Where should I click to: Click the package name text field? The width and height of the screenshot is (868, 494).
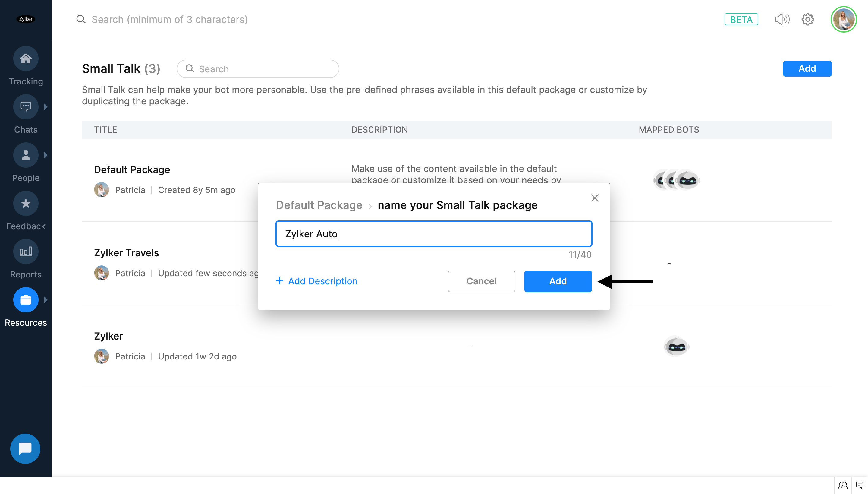click(x=434, y=234)
